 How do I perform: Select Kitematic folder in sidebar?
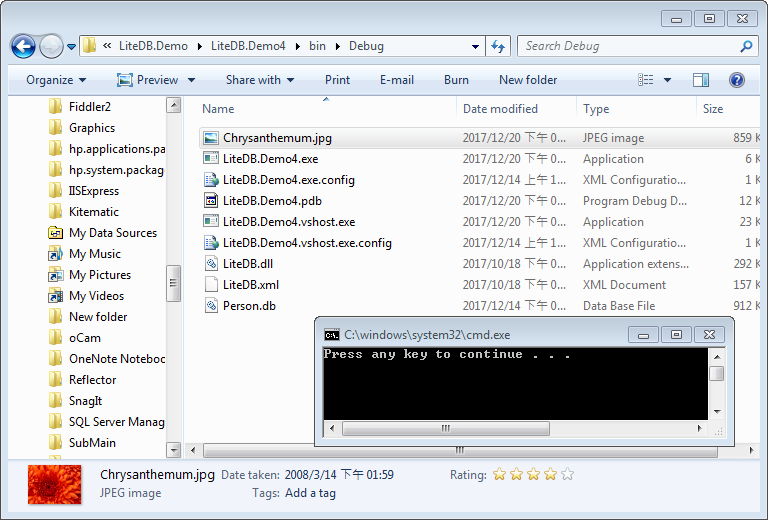click(84, 212)
